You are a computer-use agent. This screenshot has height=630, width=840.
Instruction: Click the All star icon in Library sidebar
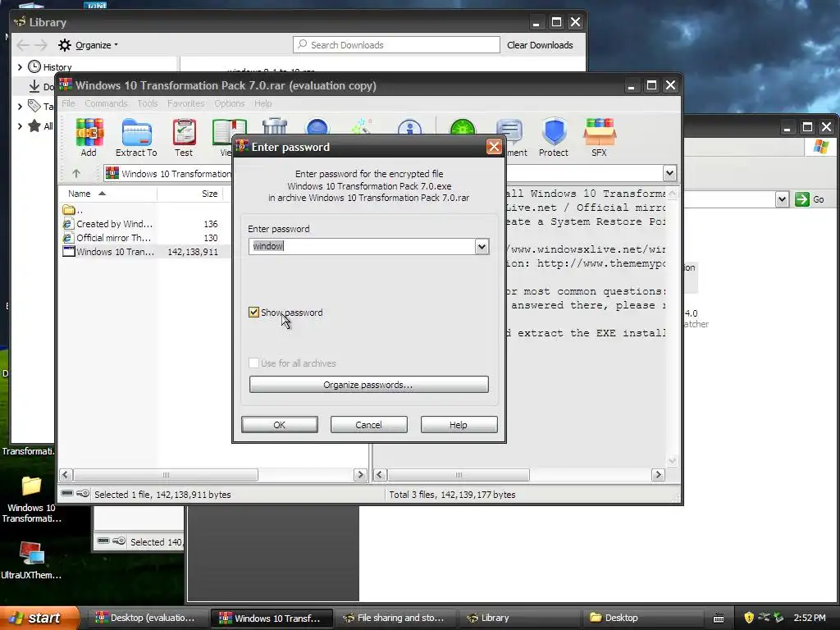pyautogui.click(x=34, y=126)
